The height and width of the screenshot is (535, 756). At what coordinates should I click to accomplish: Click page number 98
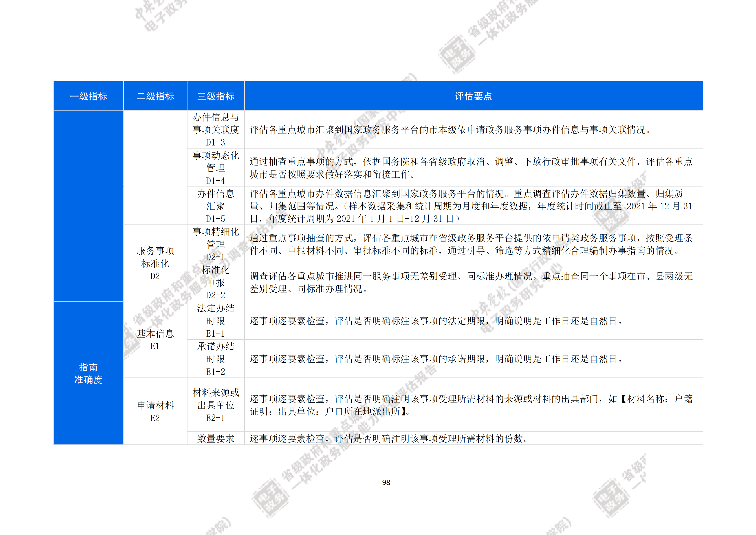point(386,483)
